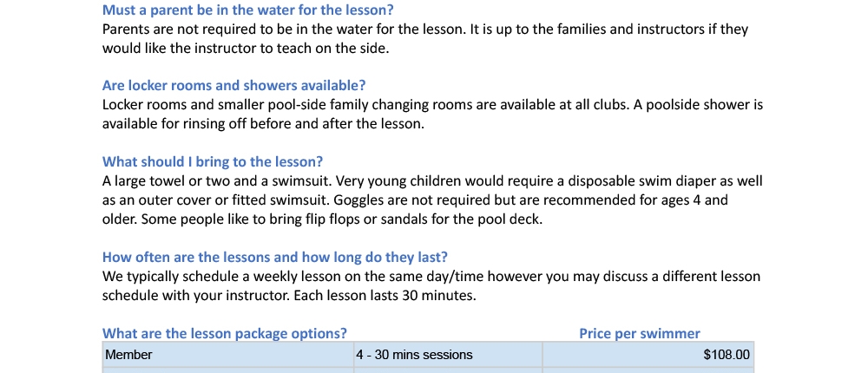Click the $108.00 price cell
Image resolution: width=868 pixels, height=373 pixels.
[648, 355]
